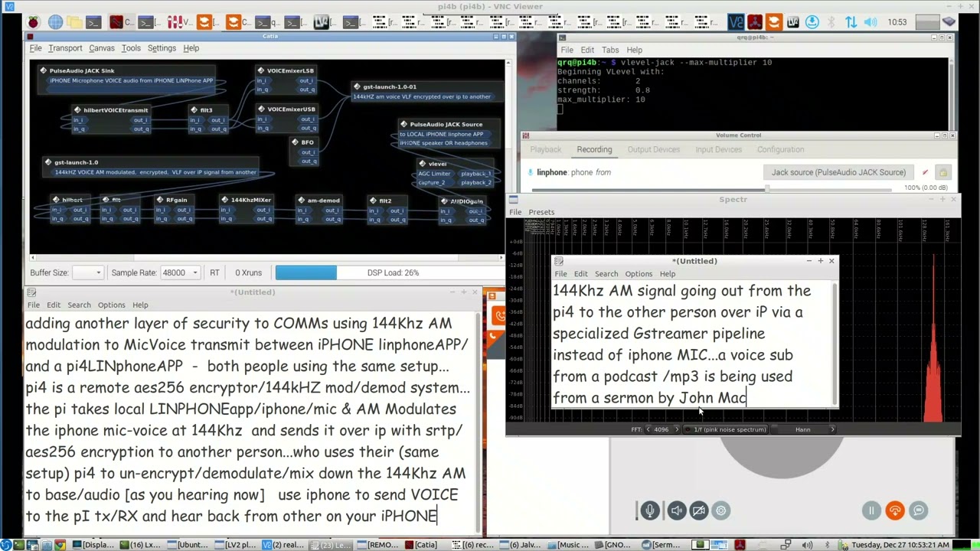
Task: Open Catia Tools menu
Action: pyautogui.click(x=131, y=48)
